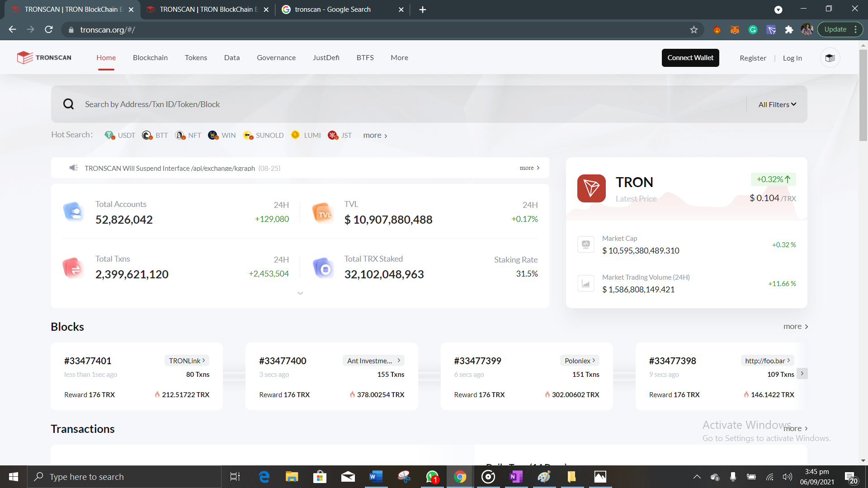Bookmark page with the star icon
This screenshot has height=488, width=868.
point(694,30)
